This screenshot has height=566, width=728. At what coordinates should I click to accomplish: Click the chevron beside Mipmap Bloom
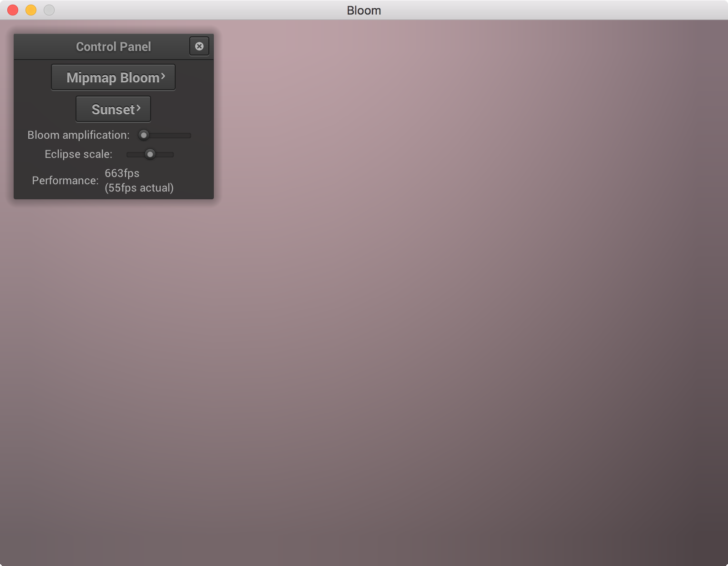[x=163, y=77]
